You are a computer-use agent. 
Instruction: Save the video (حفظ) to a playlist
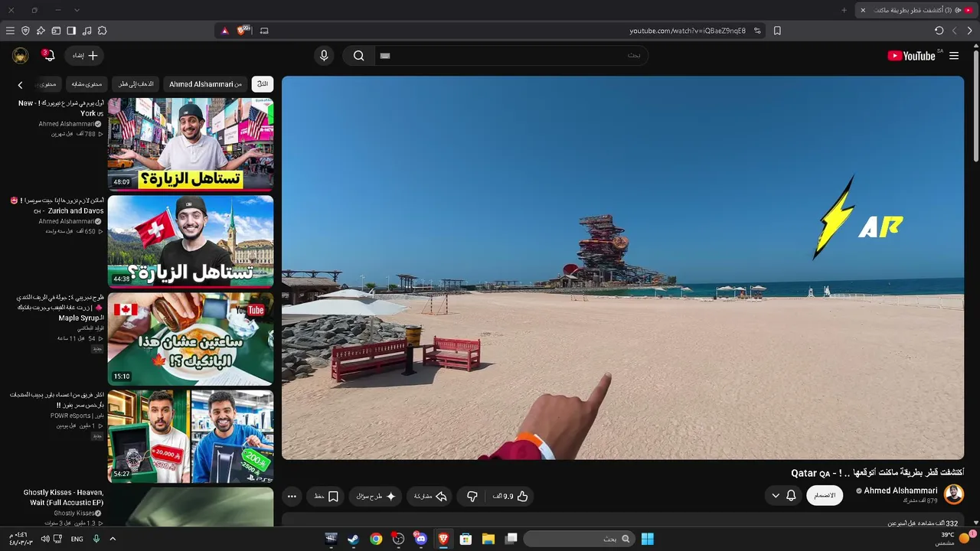point(325,497)
